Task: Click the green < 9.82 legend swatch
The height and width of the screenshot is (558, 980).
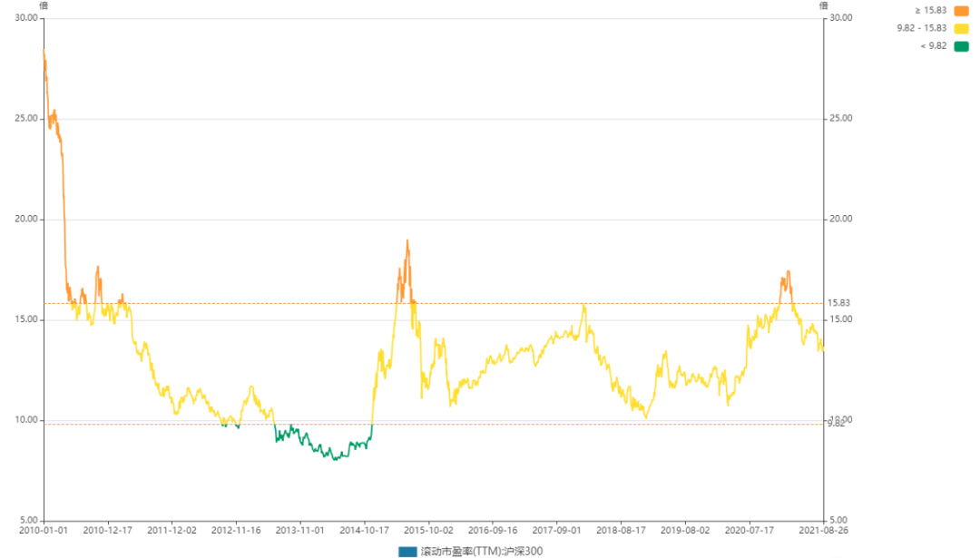Action: tap(961, 46)
